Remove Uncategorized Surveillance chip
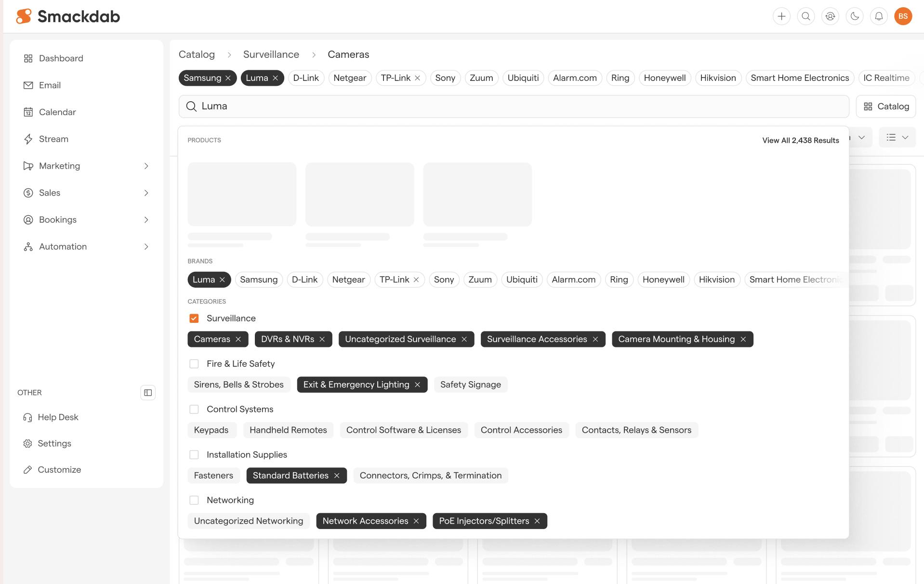This screenshot has width=924, height=584. (464, 340)
